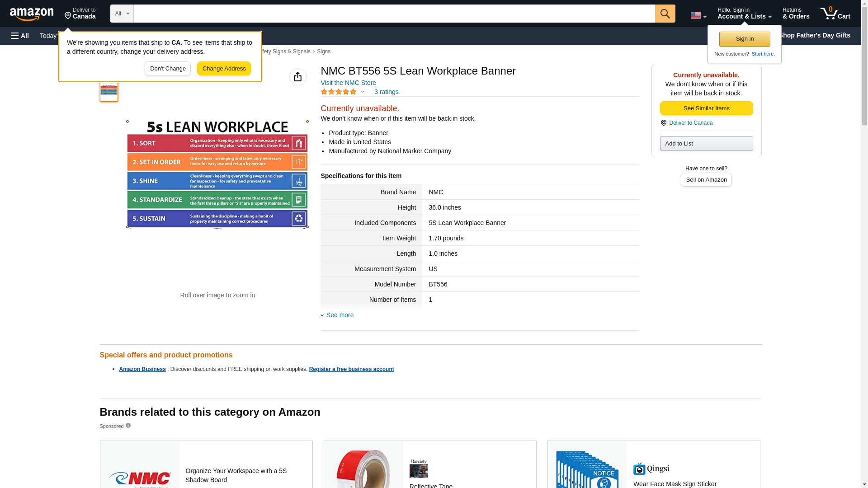The height and width of the screenshot is (488, 868).
Task: Click the yellow Sign in button
Action: (745, 39)
